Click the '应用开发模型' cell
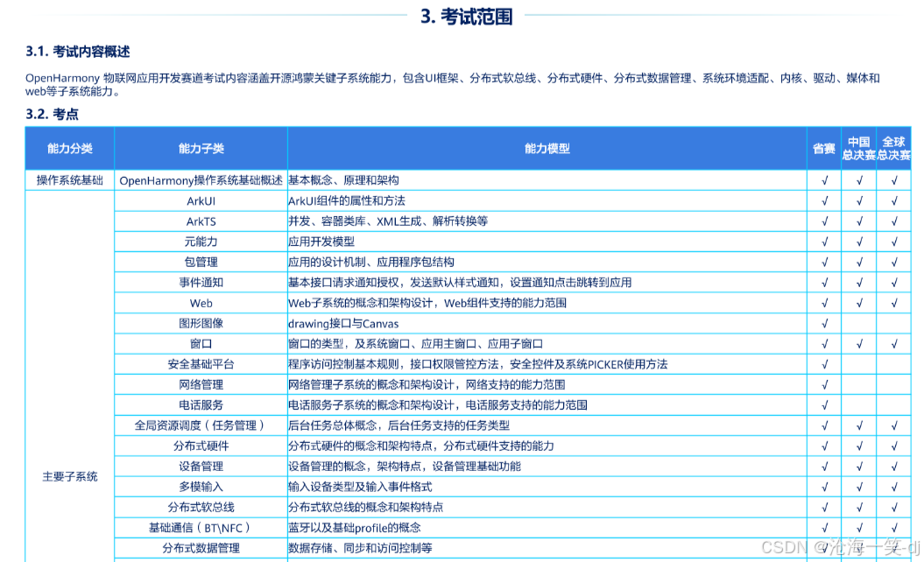 [x=547, y=242]
